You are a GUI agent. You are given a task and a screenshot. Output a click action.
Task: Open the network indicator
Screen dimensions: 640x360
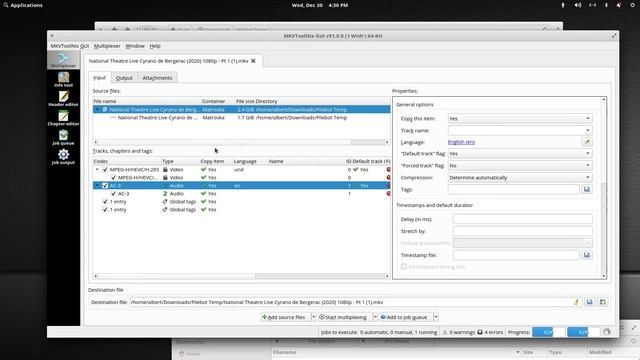pyautogui.click(x=592, y=5)
